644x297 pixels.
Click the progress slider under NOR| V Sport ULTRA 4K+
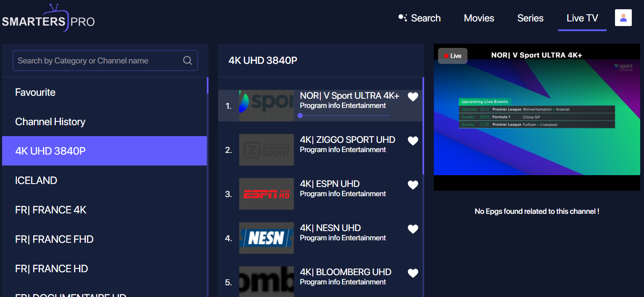tap(301, 116)
